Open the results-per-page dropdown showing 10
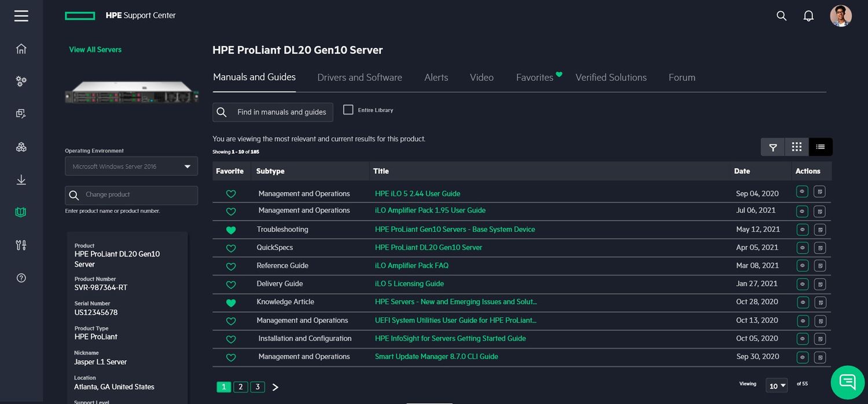The height and width of the screenshot is (404, 868). [777, 386]
